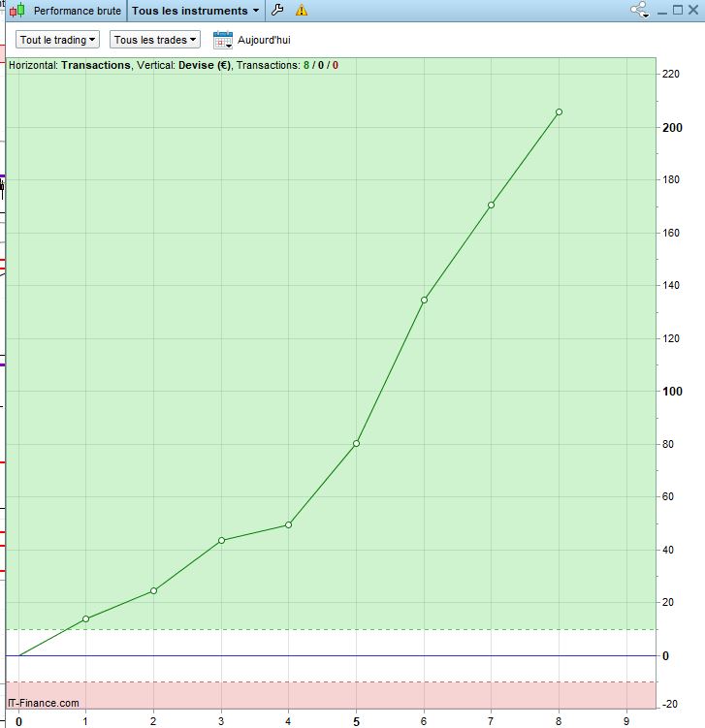Click the -20 value on vertical axis
The image size is (705, 728).
(x=670, y=705)
